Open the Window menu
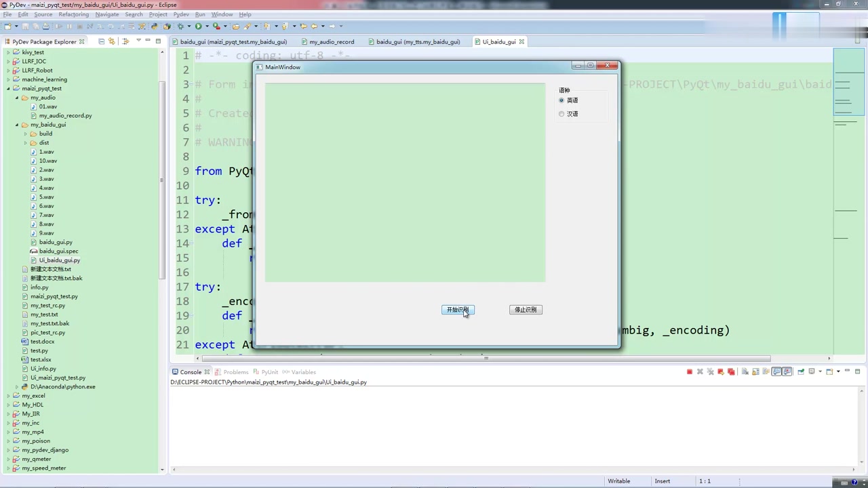Viewport: 868px width, 488px height. point(222,14)
